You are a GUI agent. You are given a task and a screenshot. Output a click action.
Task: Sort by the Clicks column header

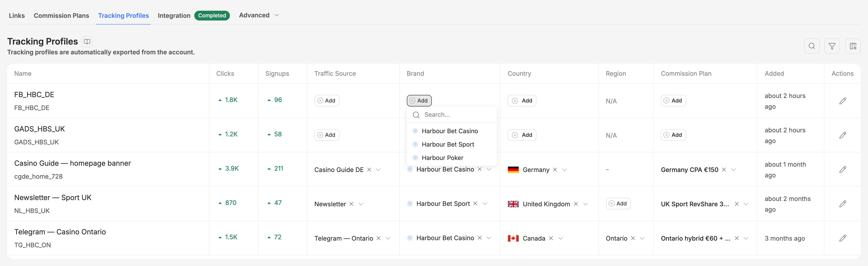pyautogui.click(x=225, y=74)
